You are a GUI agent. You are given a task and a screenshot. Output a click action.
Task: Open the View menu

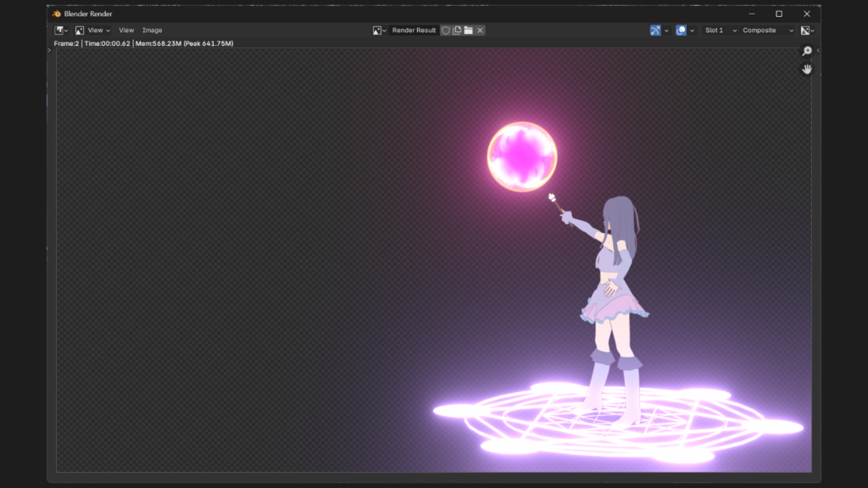point(126,30)
